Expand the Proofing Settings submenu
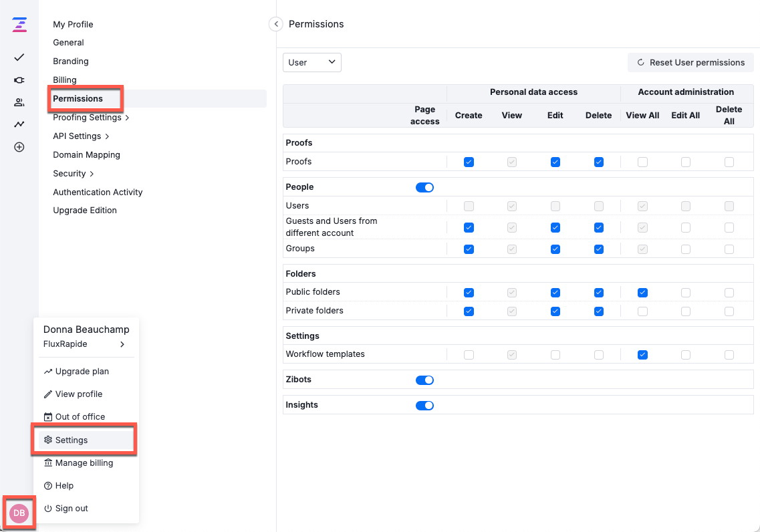 point(91,118)
